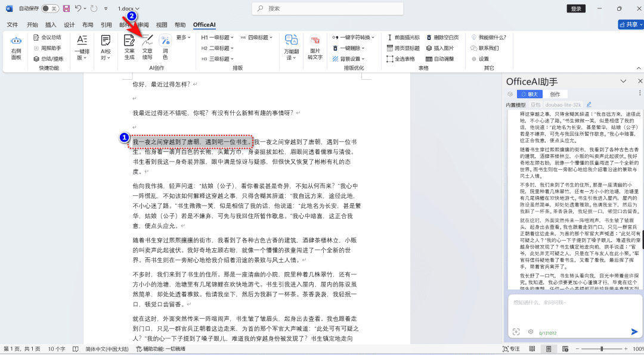Switch to the 创作 mode

click(x=555, y=94)
